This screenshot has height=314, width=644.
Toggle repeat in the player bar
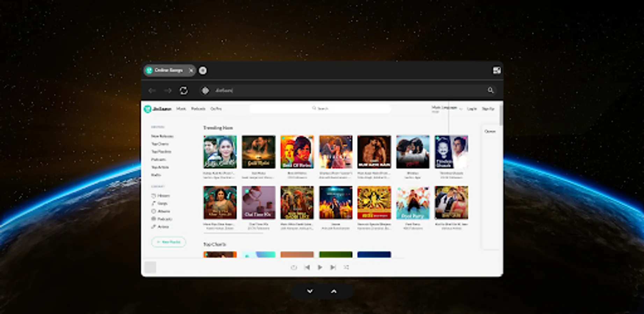click(294, 267)
